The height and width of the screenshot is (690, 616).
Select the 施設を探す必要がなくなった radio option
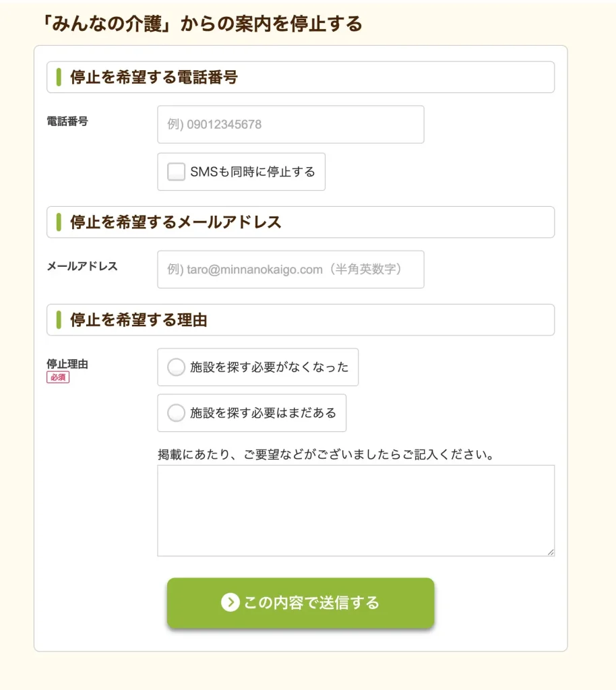tap(176, 367)
